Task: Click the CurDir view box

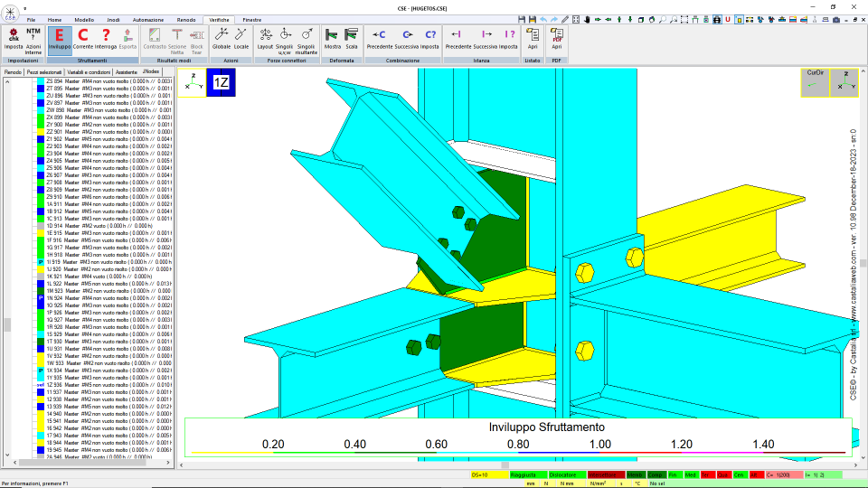Action: coord(815,82)
